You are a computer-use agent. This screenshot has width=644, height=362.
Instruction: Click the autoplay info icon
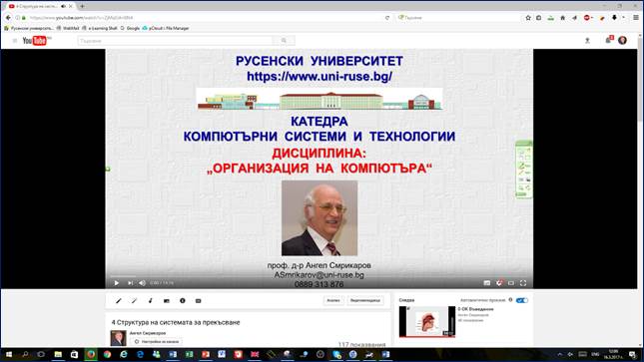coord(510,300)
